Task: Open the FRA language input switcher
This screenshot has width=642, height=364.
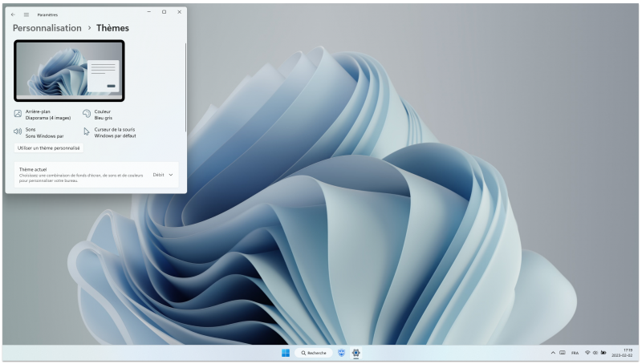Action: (575, 353)
